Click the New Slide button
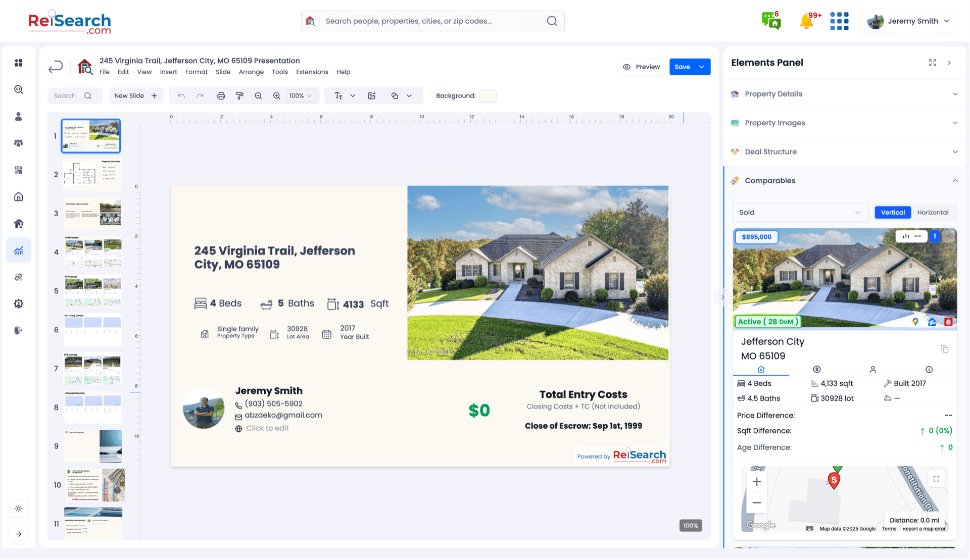Screen dimensions: 970x560 click(x=136, y=96)
